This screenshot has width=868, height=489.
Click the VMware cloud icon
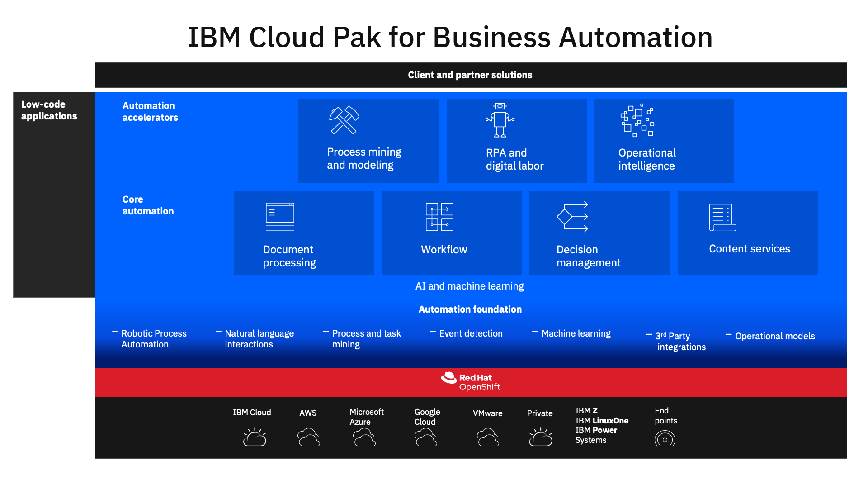(488, 437)
